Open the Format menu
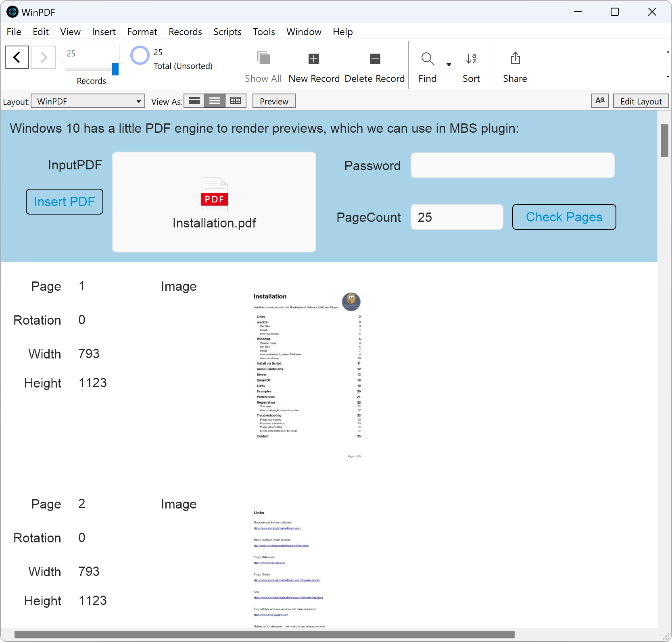The width and height of the screenshot is (672, 642). [142, 32]
